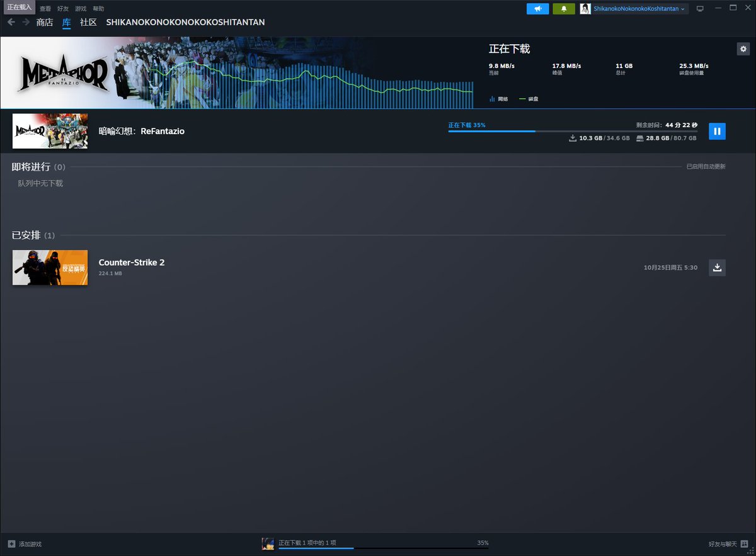
Task: Pause the Metaphor ReFantazio download
Action: coord(717,131)
